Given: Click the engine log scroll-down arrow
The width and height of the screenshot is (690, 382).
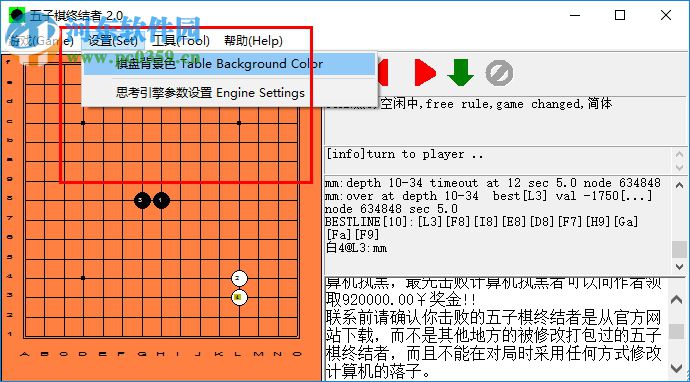Looking at the screenshot, I should (679, 267).
